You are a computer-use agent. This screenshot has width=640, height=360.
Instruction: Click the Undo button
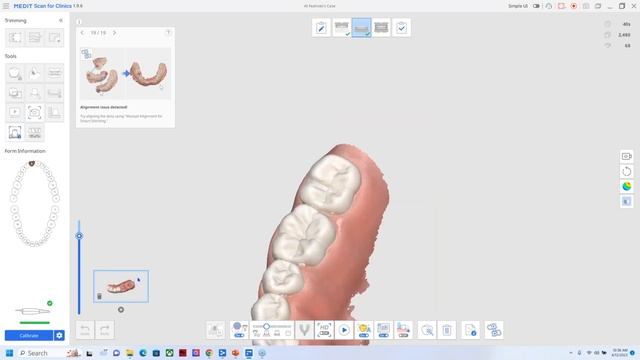85,330
